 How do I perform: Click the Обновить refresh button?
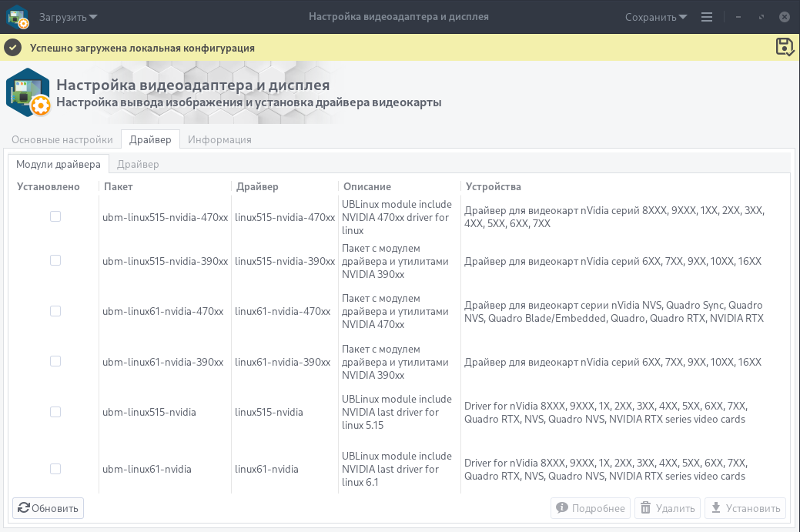coord(49,508)
